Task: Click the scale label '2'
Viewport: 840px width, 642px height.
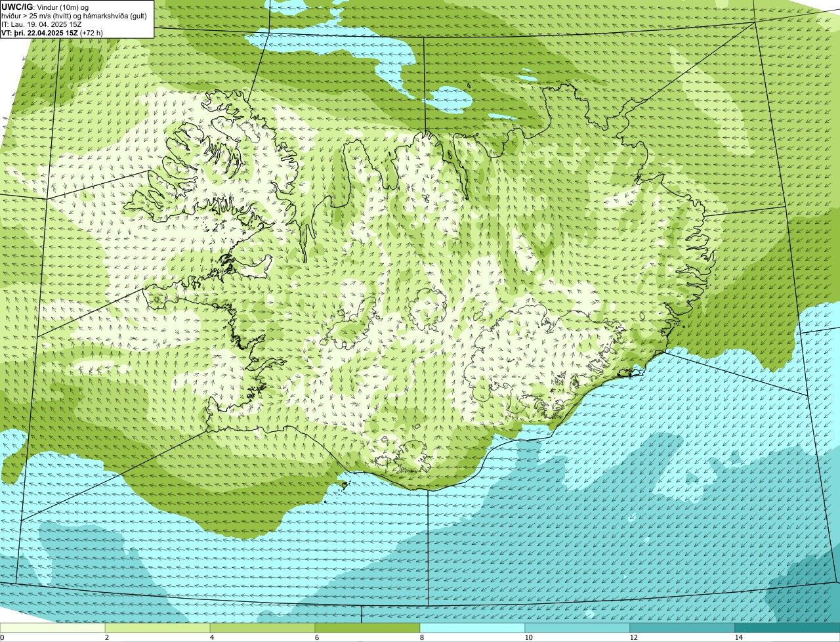Action: [x=106, y=637]
